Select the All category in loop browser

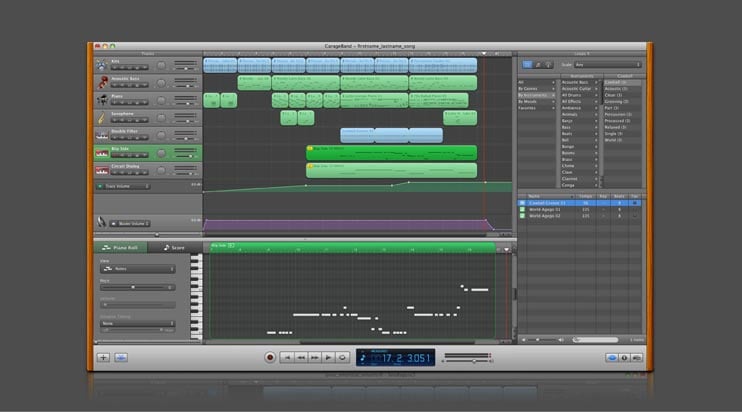coord(536,82)
